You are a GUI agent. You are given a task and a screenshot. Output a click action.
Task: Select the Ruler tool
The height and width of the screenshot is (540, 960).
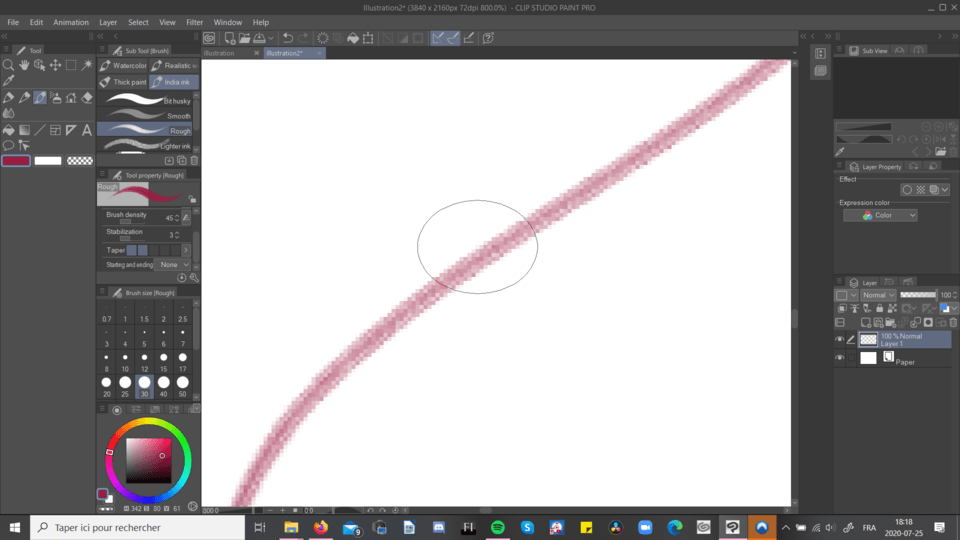(x=71, y=130)
